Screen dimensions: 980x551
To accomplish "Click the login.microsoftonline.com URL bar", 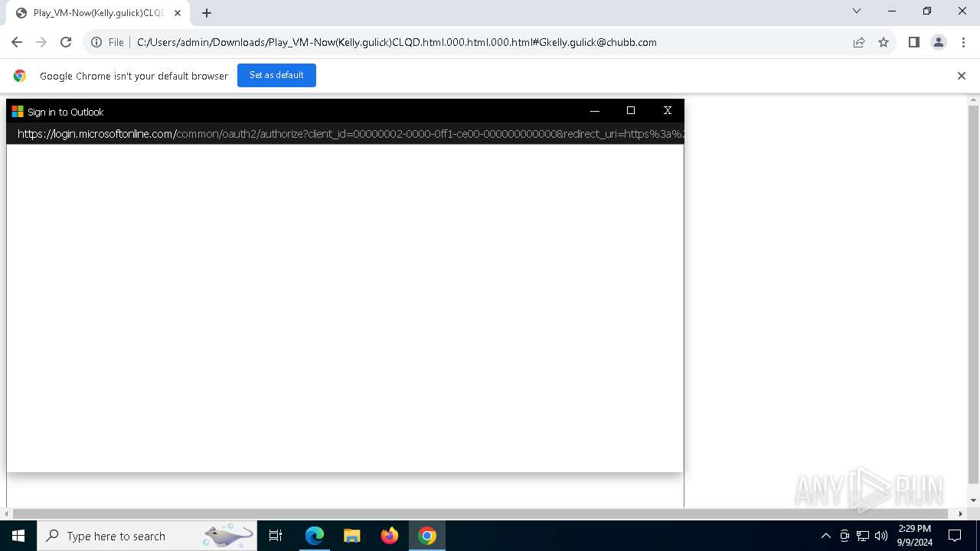I will click(x=345, y=134).
